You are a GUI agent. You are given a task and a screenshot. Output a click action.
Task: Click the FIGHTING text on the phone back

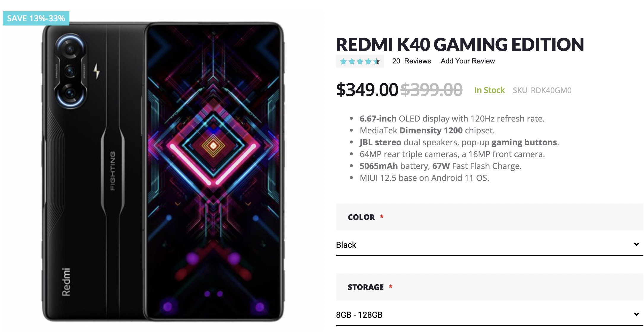(113, 171)
